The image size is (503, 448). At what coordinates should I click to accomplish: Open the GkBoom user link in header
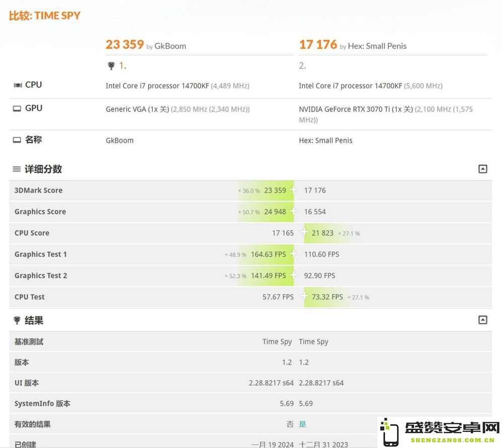click(170, 46)
